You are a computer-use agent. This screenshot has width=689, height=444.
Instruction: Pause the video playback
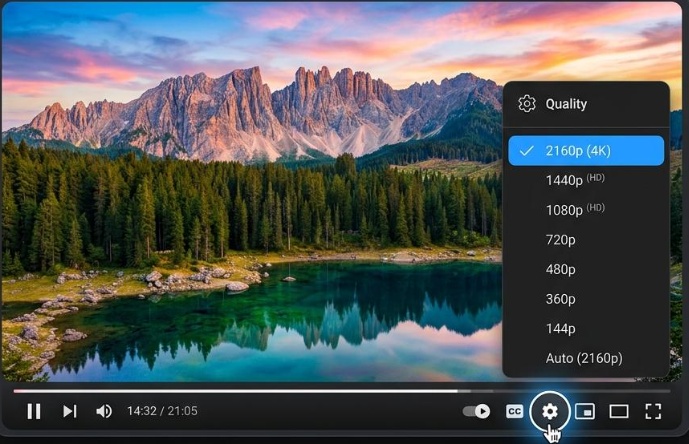(x=34, y=411)
